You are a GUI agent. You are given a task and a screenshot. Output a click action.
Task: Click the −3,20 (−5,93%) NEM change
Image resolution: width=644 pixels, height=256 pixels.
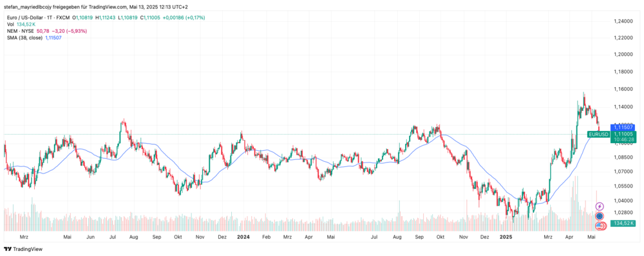[x=69, y=31]
